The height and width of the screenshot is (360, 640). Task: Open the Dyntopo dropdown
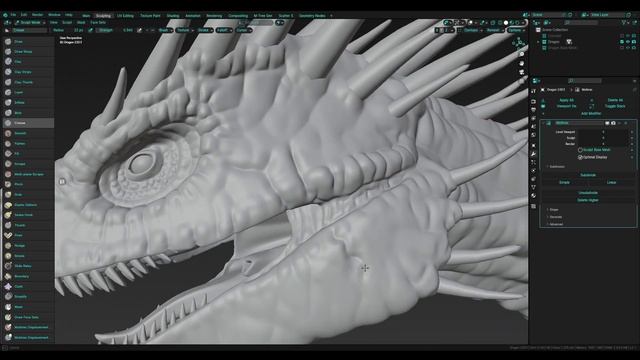[472, 30]
